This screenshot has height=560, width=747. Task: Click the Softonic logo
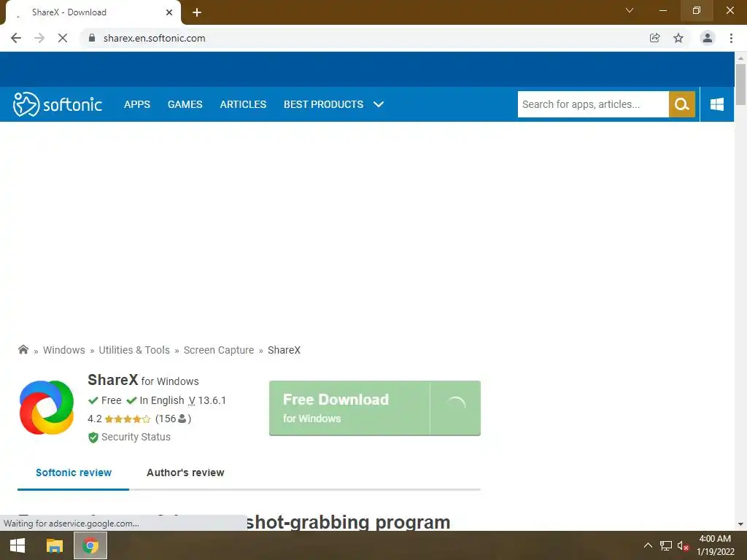click(x=58, y=104)
